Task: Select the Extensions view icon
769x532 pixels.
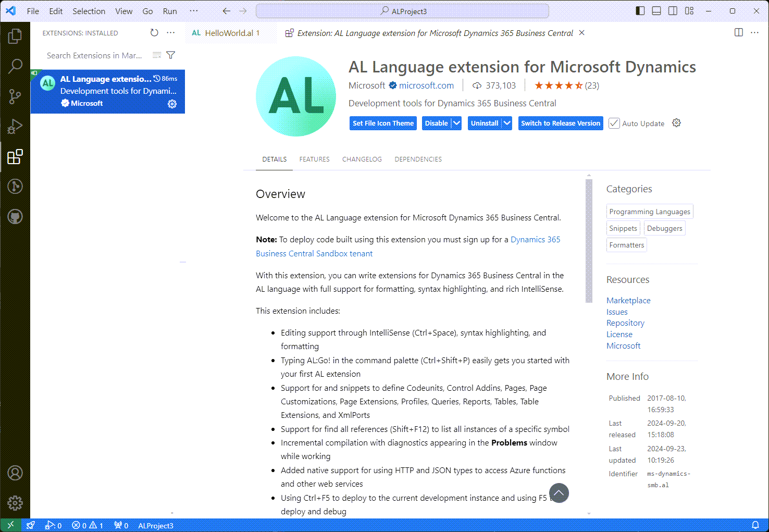Action: click(15, 156)
